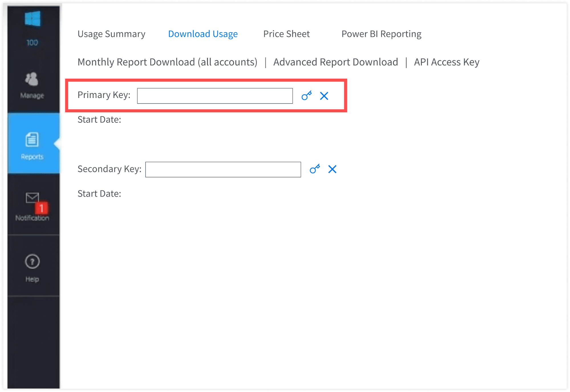Click the red notification badge

(x=42, y=208)
